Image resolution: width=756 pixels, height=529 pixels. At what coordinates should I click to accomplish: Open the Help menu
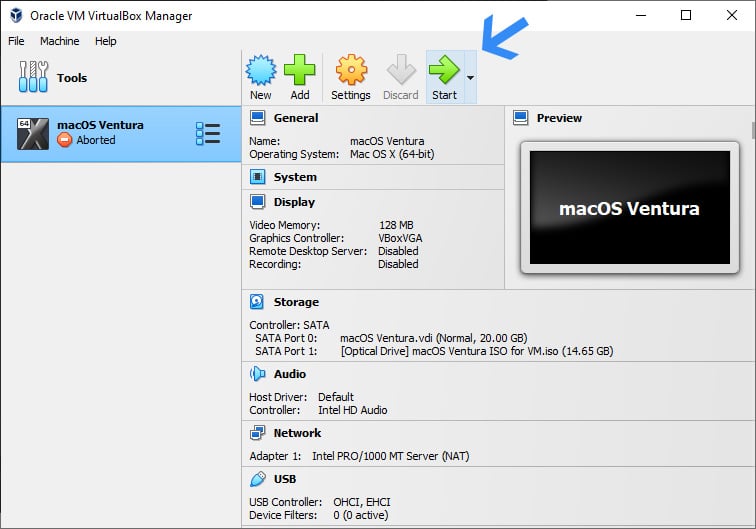coord(106,41)
